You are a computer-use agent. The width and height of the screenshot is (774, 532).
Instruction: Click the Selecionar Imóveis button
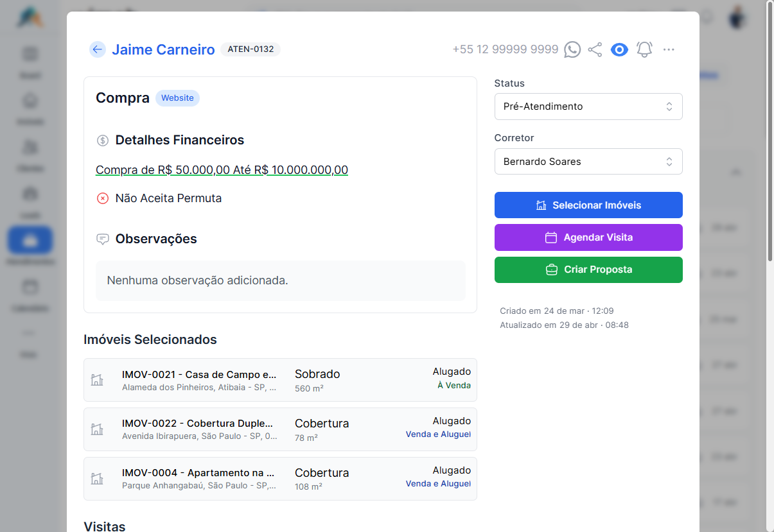tap(588, 205)
